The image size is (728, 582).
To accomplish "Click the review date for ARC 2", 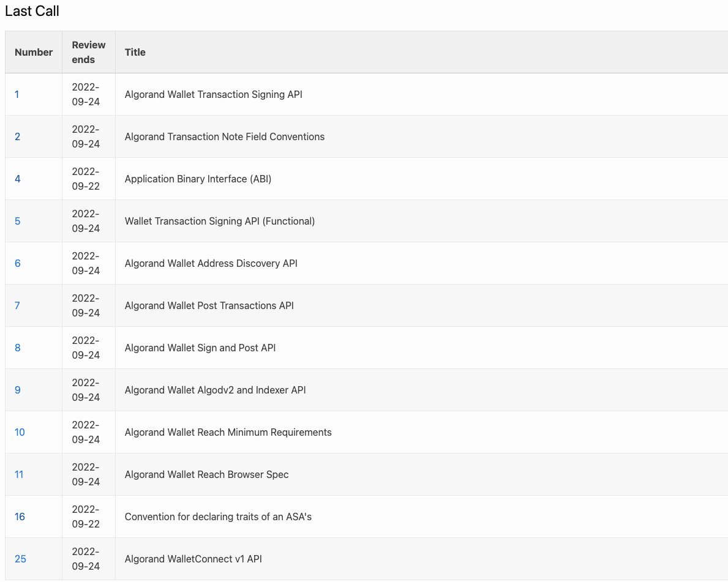I will [x=86, y=137].
